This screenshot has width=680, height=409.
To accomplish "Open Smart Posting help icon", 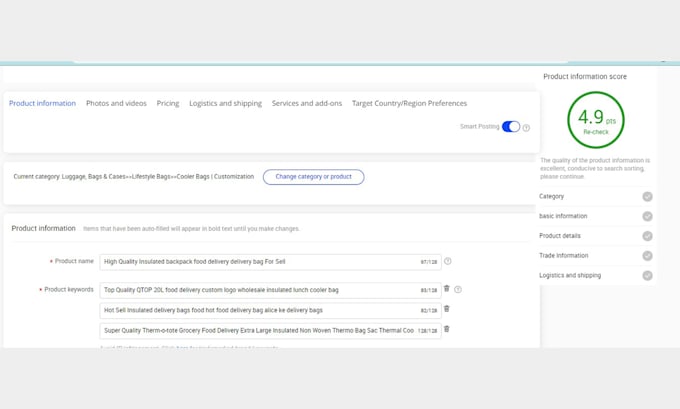I will pyautogui.click(x=526, y=128).
